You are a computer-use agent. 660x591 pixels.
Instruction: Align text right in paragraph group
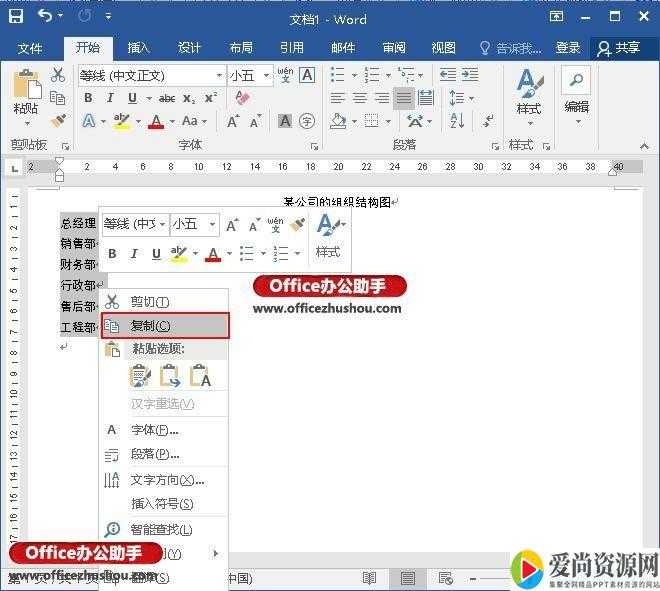click(x=382, y=98)
